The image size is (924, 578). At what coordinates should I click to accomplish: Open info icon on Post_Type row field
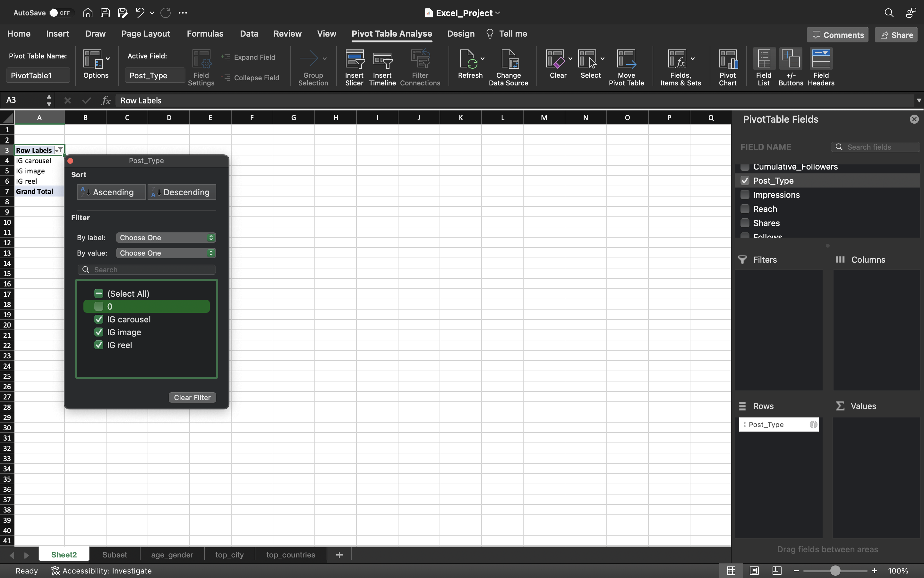(813, 424)
